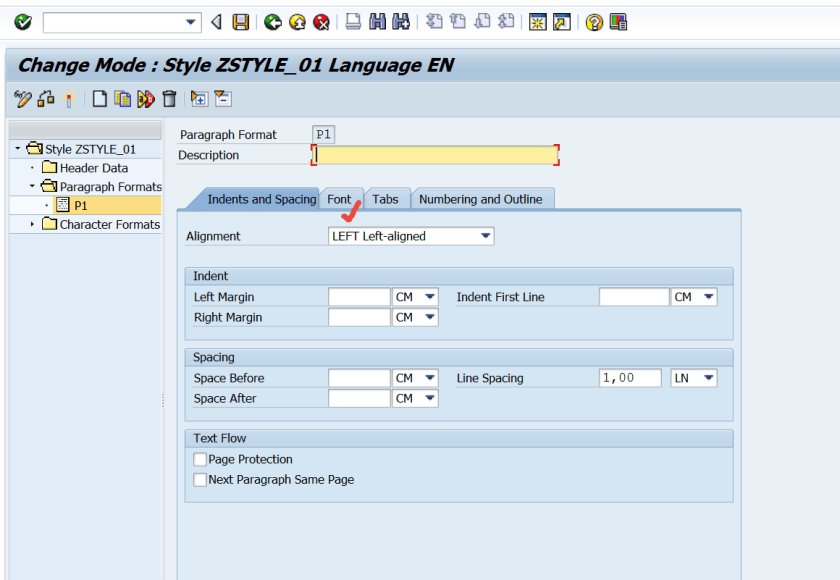Open the Alignment dropdown
840x580 pixels.
(485, 237)
